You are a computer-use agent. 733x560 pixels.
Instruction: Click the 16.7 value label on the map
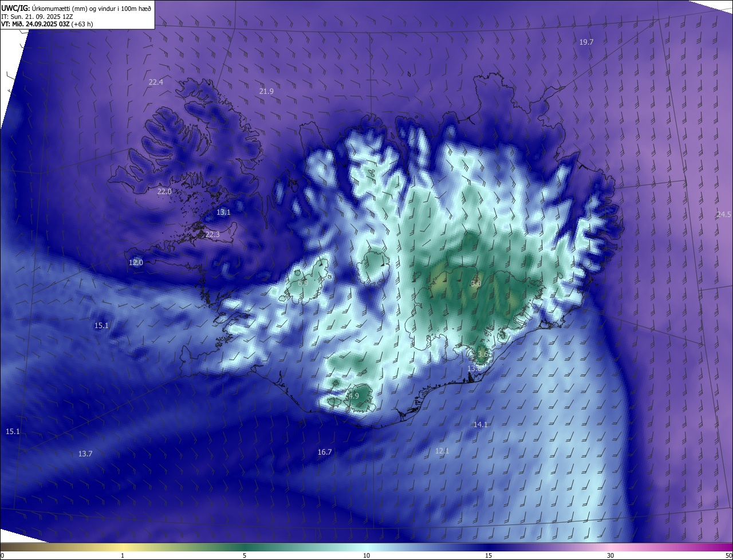[325, 452]
